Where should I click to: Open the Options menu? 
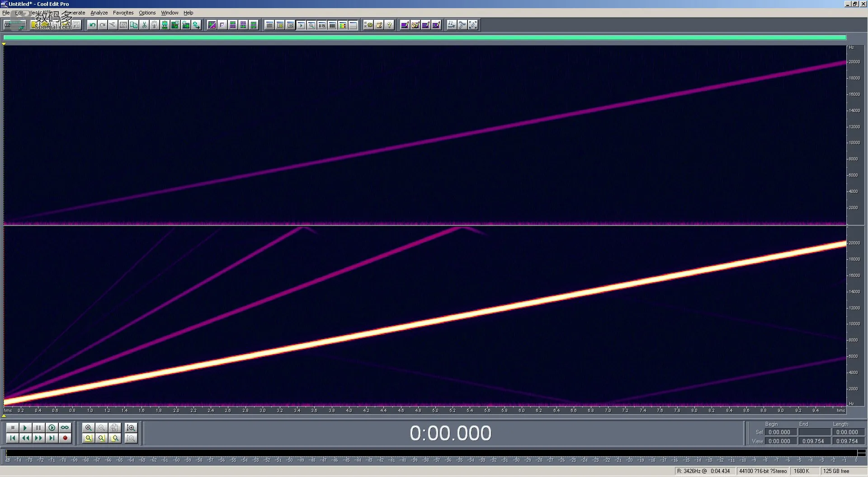pyautogui.click(x=147, y=13)
